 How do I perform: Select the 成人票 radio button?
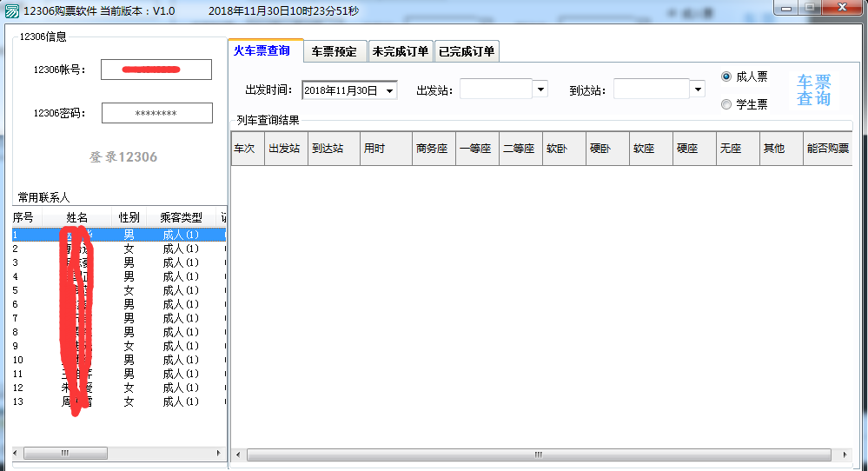click(726, 76)
